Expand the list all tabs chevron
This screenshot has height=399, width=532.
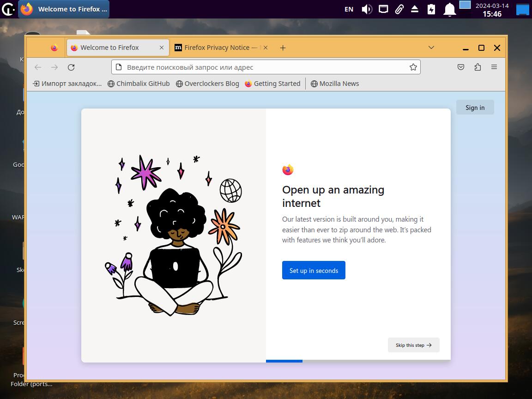(x=431, y=48)
